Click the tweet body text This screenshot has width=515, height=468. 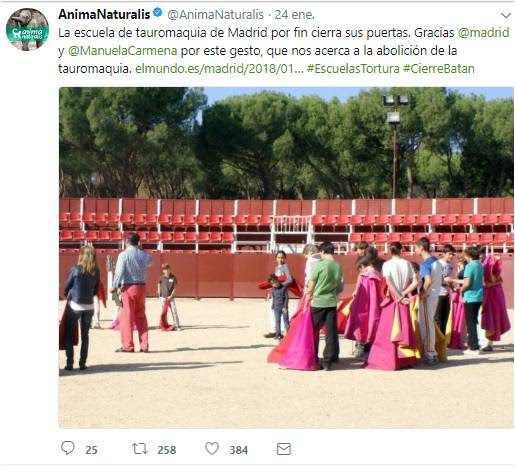[284, 51]
